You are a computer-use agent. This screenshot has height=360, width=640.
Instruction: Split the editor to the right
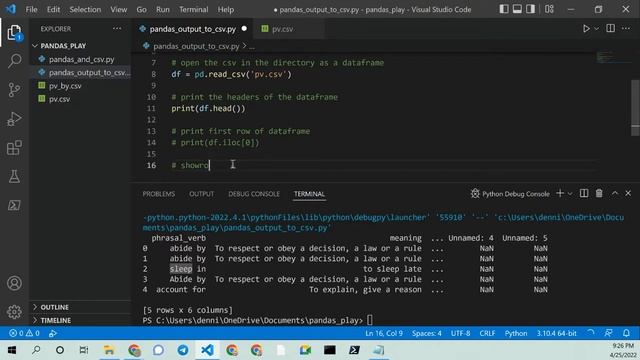(611, 29)
